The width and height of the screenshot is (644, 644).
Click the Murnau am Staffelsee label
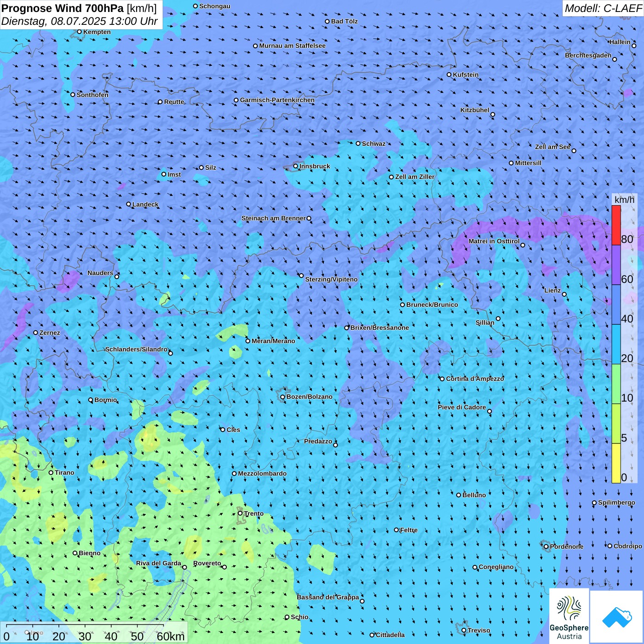(x=292, y=46)
